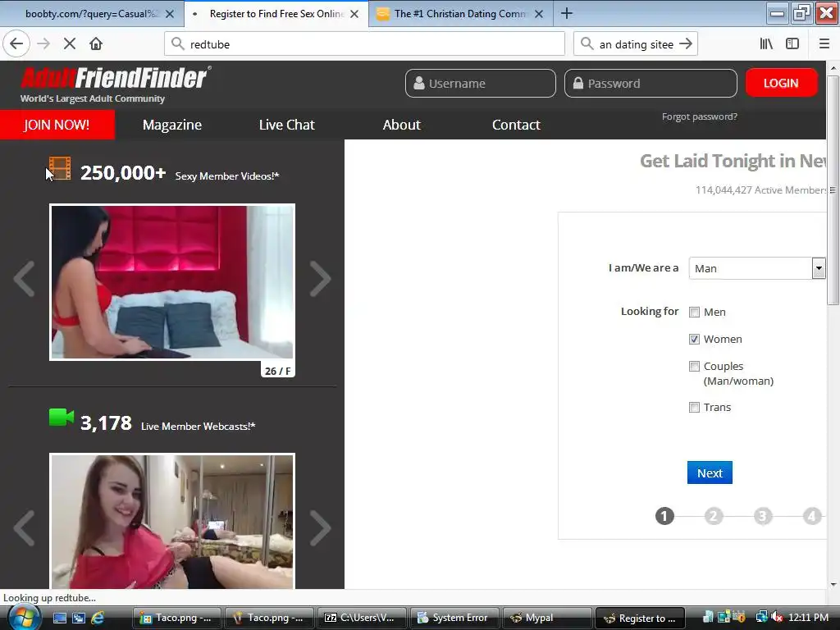Click registration step 2 indicator

(x=714, y=517)
